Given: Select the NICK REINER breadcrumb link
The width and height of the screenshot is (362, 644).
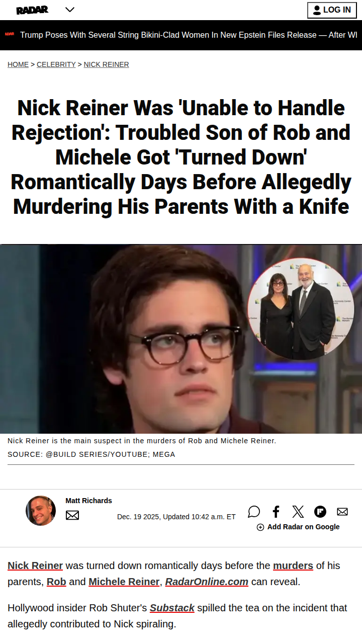Looking at the screenshot, I should point(106,64).
